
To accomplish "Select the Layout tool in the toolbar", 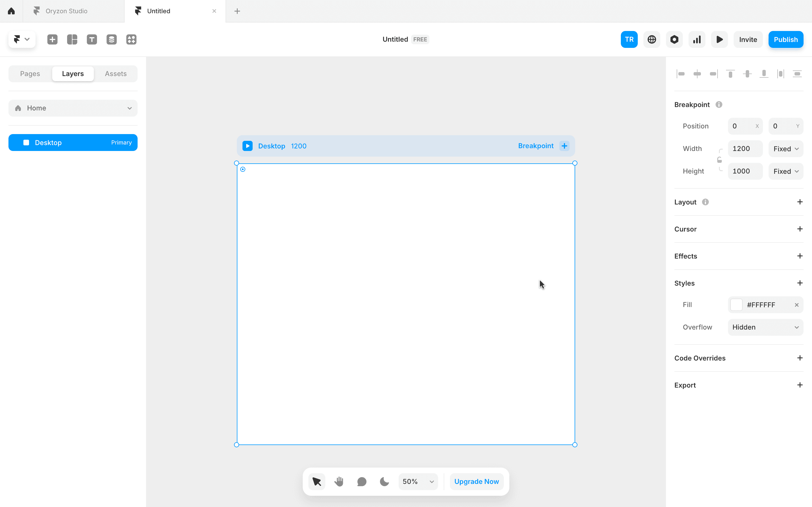I will click(72, 39).
